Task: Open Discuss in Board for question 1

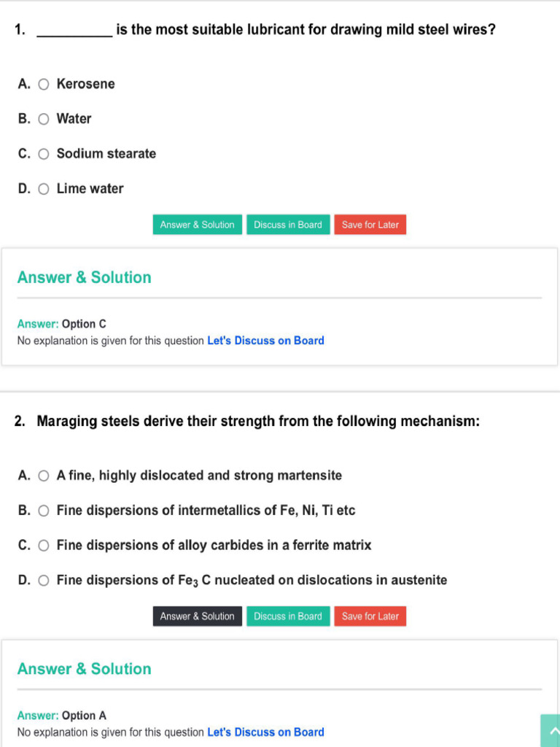Action: pos(288,225)
